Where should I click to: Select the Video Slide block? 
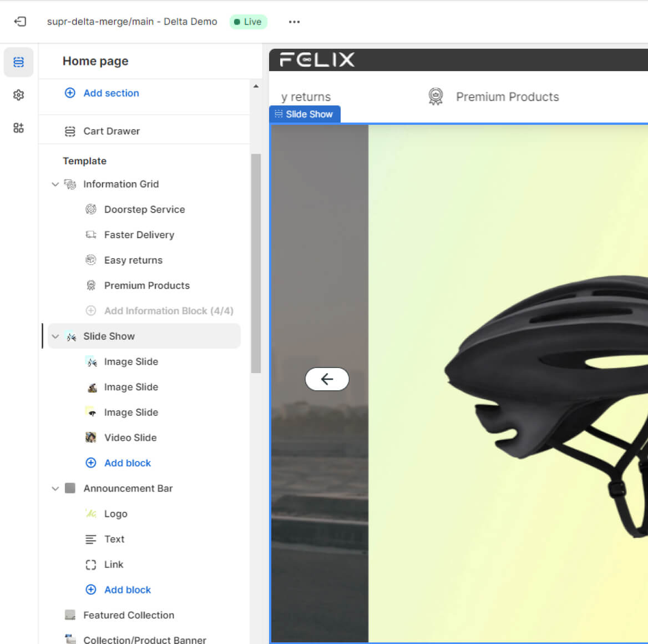(x=130, y=437)
